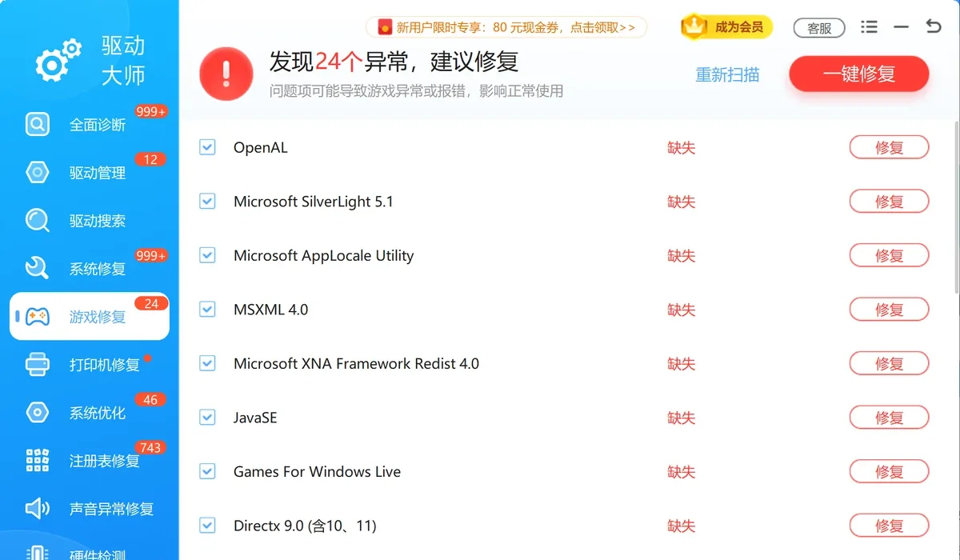Click the 成为会员 button
Screen dimensions: 960x560
726,27
